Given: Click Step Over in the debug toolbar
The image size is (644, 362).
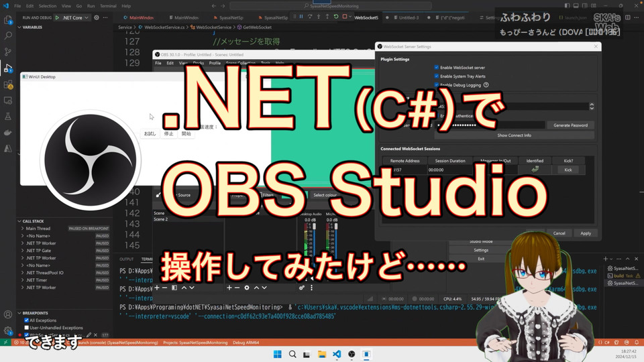Looking at the screenshot, I should 310,17.
